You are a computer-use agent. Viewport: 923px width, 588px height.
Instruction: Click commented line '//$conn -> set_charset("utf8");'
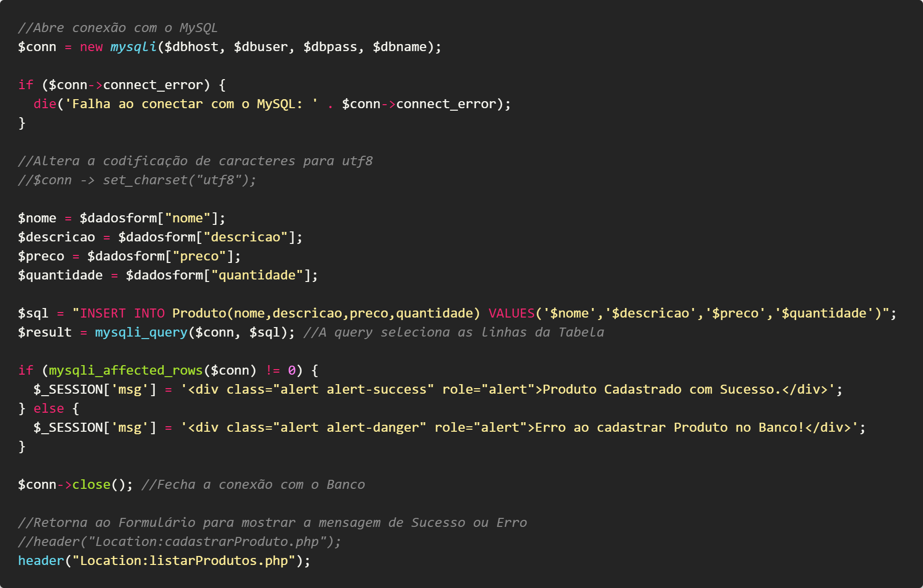click(x=137, y=180)
